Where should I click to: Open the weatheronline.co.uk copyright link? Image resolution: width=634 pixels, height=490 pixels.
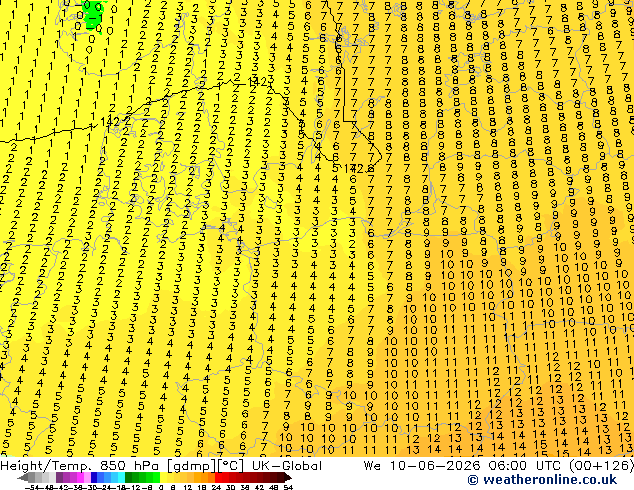(x=542, y=480)
